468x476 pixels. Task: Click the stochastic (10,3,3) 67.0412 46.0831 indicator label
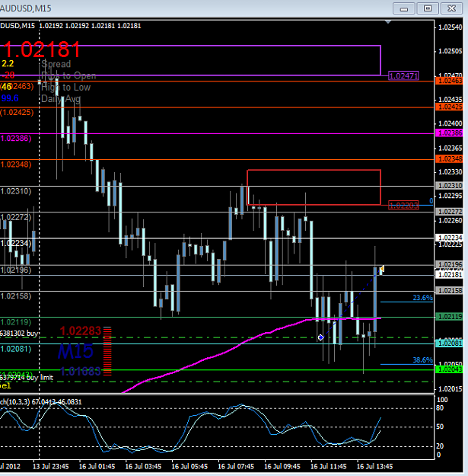(41, 402)
